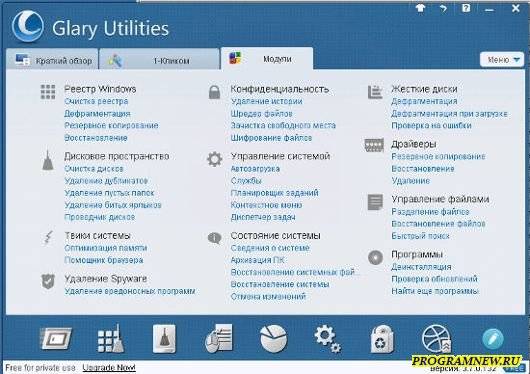Open Сведения о системе link
The width and height of the screenshot is (530, 374).
point(270,248)
